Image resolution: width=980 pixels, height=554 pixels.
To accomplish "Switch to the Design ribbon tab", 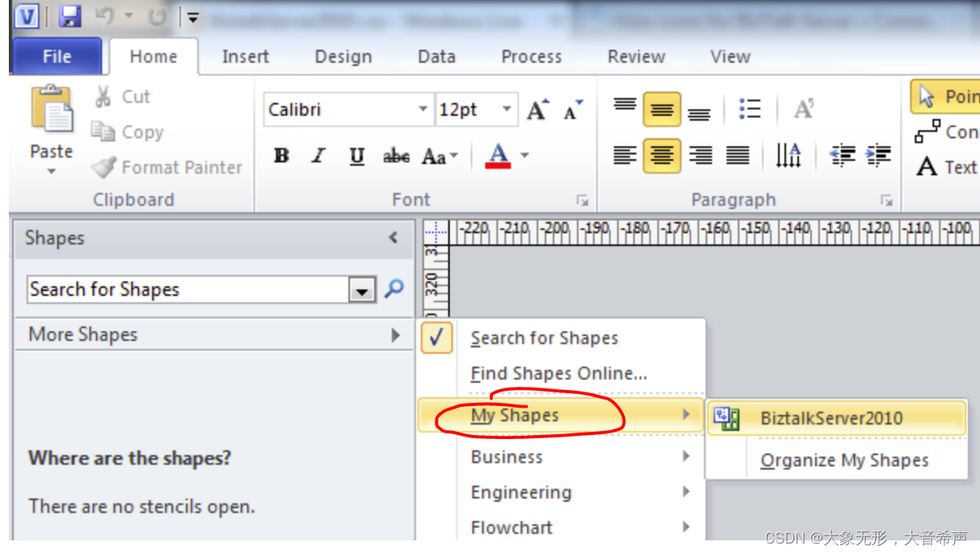I will 343,56.
